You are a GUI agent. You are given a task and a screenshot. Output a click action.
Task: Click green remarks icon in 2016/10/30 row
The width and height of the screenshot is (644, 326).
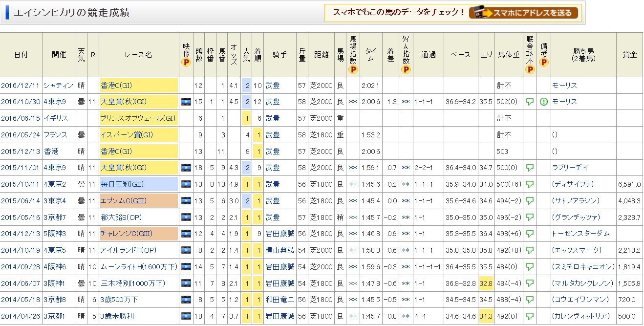tap(544, 102)
